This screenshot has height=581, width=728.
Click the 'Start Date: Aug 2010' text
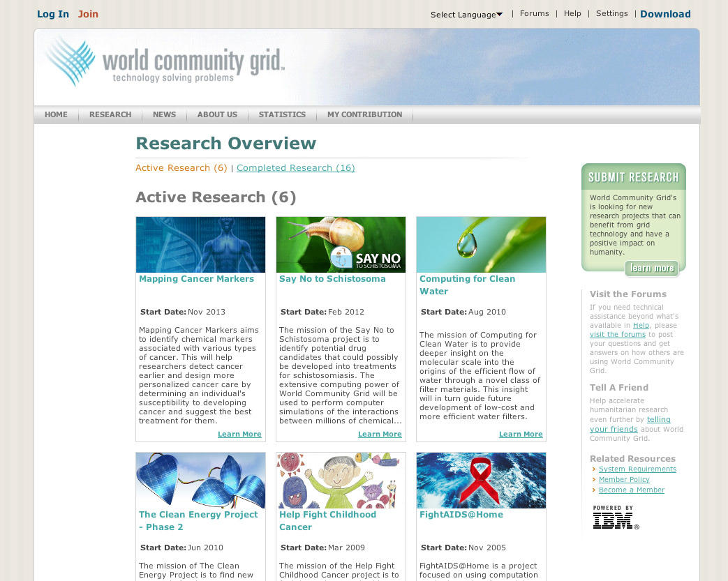(x=463, y=312)
